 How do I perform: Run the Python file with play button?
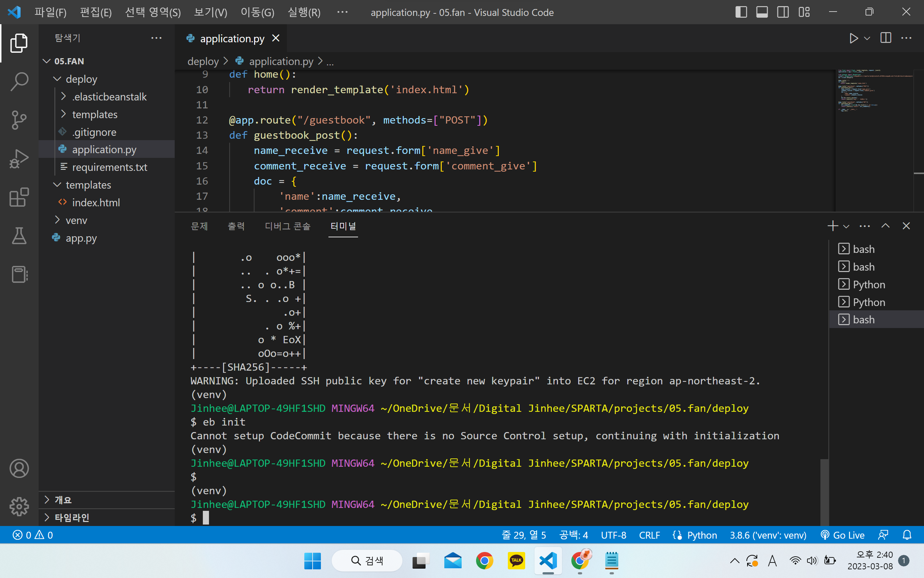[x=853, y=38]
